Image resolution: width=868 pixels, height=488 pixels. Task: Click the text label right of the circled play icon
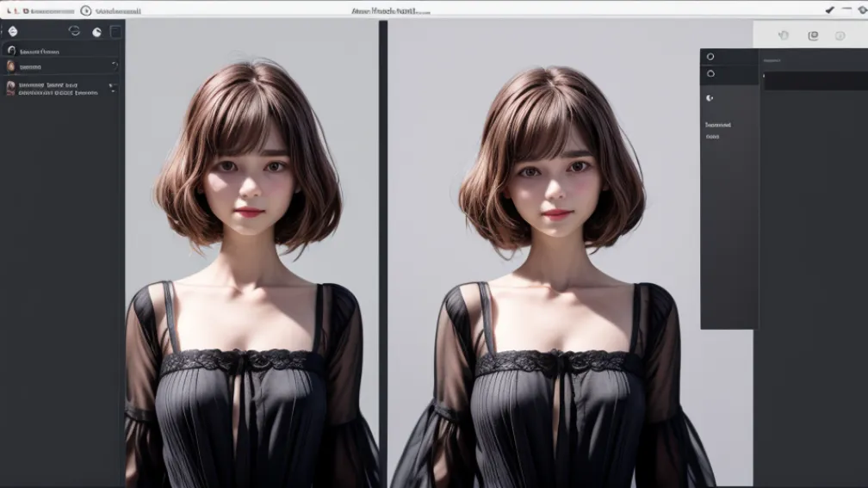118,11
